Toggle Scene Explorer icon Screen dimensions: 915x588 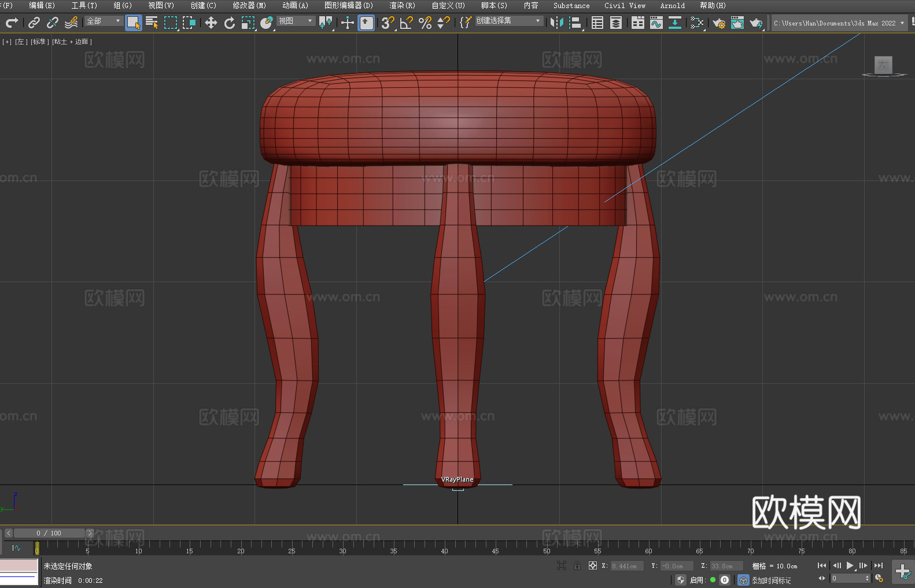[x=597, y=23]
